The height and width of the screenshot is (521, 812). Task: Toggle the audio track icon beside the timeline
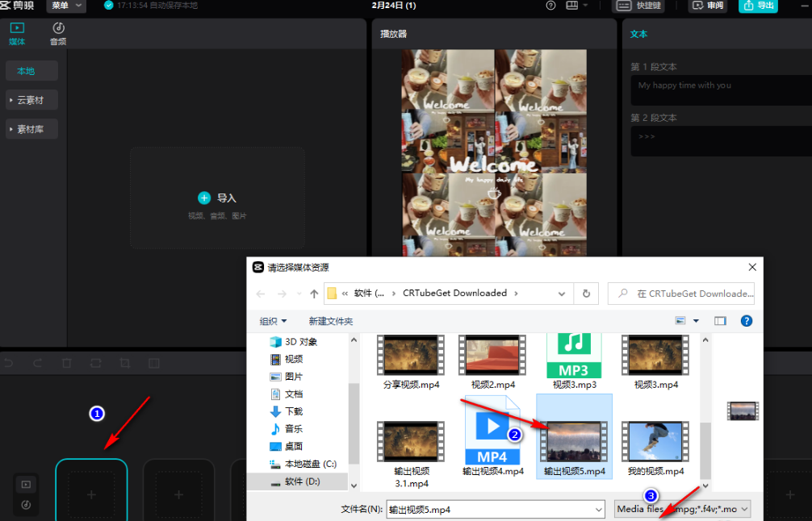pyautogui.click(x=26, y=504)
